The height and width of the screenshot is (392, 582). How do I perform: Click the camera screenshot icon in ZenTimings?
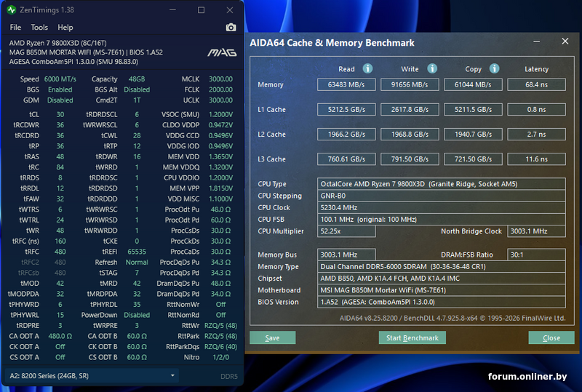(x=231, y=28)
